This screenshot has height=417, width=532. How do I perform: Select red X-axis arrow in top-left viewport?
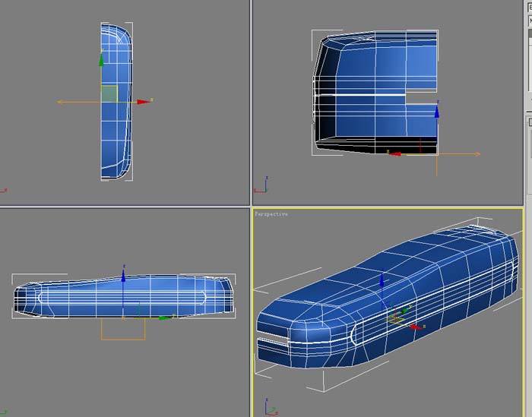tap(144, 102)
